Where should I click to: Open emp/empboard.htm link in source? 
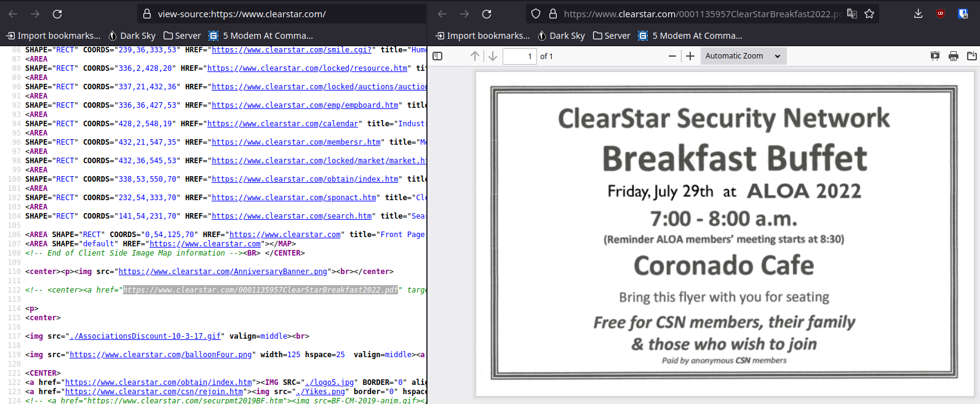pyautogui.click(x=305, y=105)
